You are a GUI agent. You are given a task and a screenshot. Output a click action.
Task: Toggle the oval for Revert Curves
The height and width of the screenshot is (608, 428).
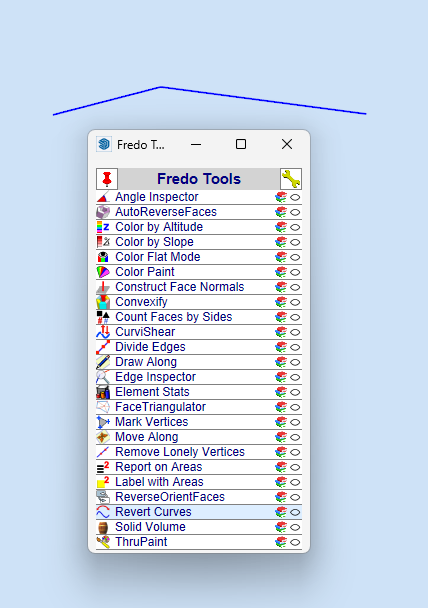pyautogui.click(x=295, y=512)
